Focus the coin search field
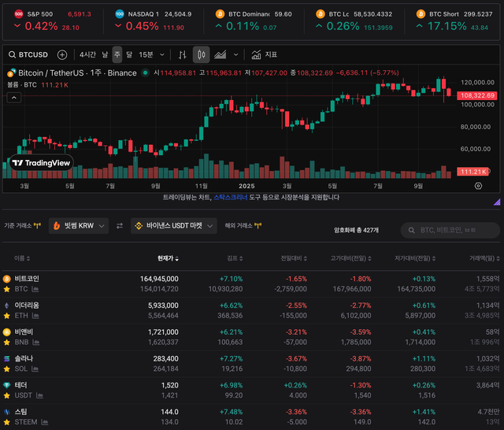This screenshot has height=430, width=504. (450, 230)
